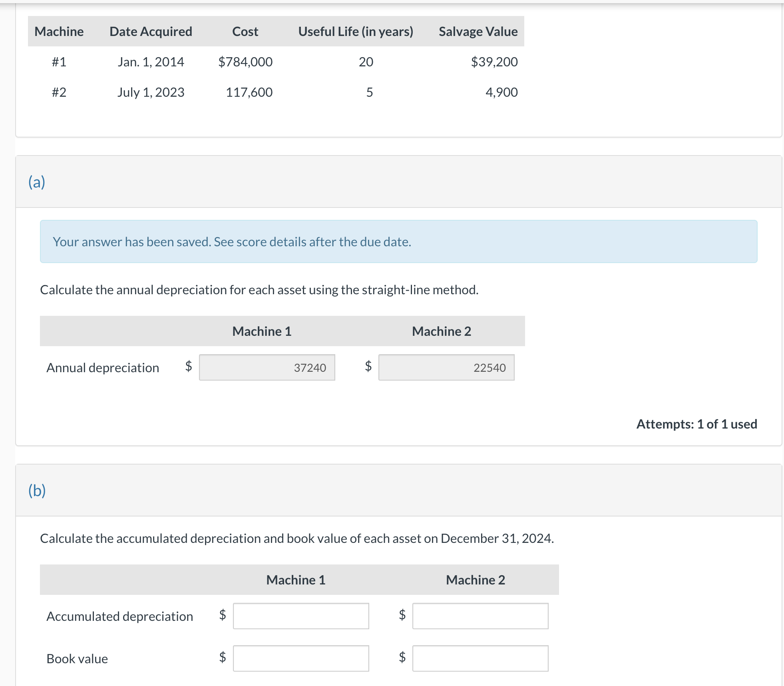Screen dimensions: 784x686
Task: Click Machine 1 accumulated depreciation input field
Action: coord(301,616)
